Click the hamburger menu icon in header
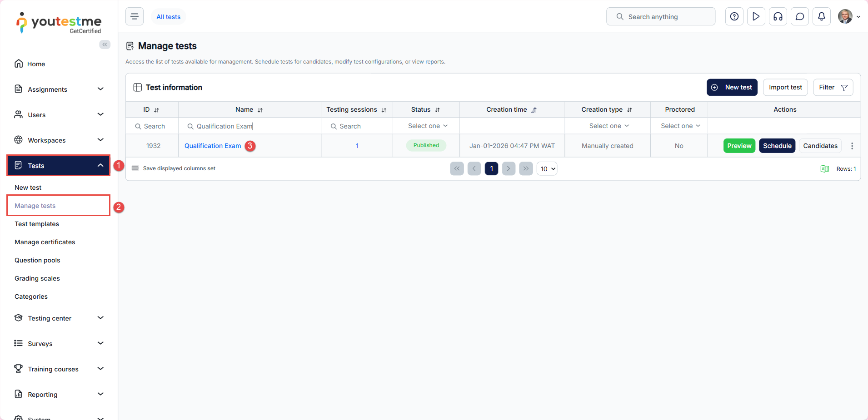Screen dimensions: 868x420 pyautogui.click(x=135, y=17)
